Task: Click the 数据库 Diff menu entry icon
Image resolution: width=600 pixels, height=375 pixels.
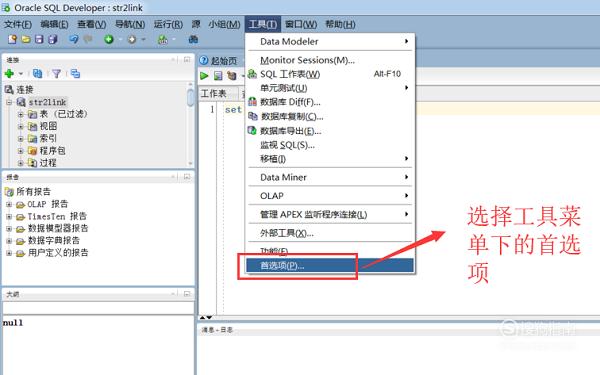Action: [253, 102]
